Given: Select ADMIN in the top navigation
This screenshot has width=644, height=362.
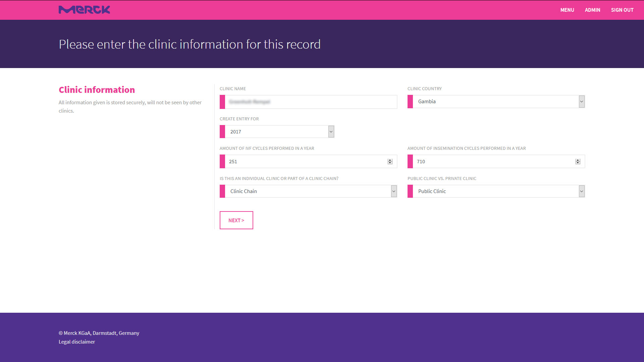Looking at the screenshot, I should click(x=592, y=10).
